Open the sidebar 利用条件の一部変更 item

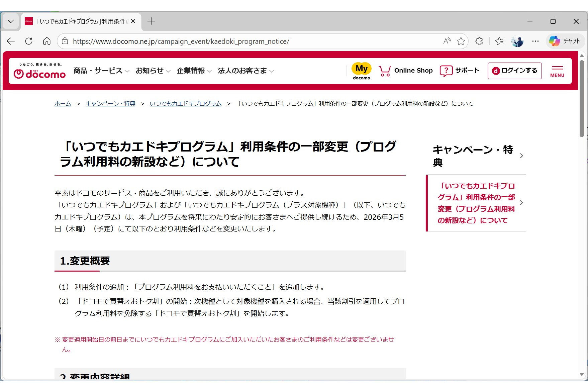[x=476, y=203]
